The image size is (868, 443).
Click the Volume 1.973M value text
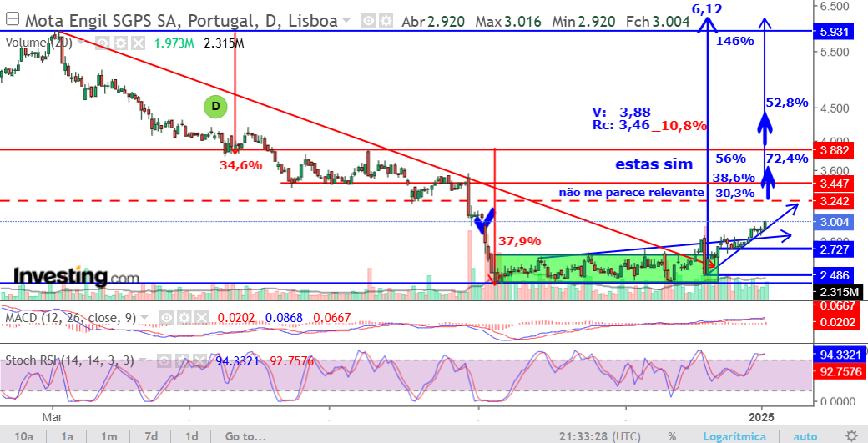(174, 43)
